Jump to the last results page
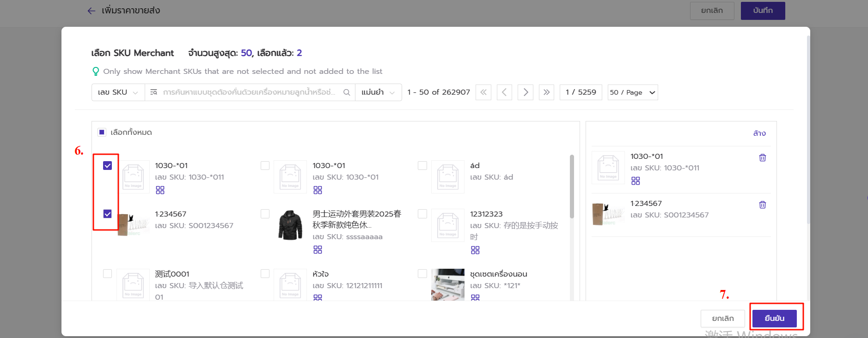This screenshot has width=868, height=338. pyautogui.click(x=546, y=92)
